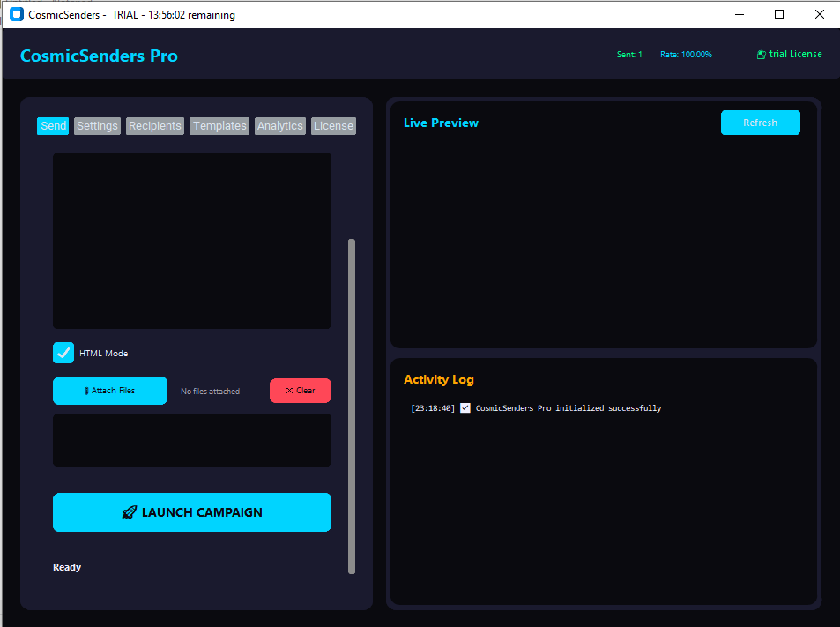Click inside the message body editor
Viewport: 840px width, 627px height.
[192, 241]
